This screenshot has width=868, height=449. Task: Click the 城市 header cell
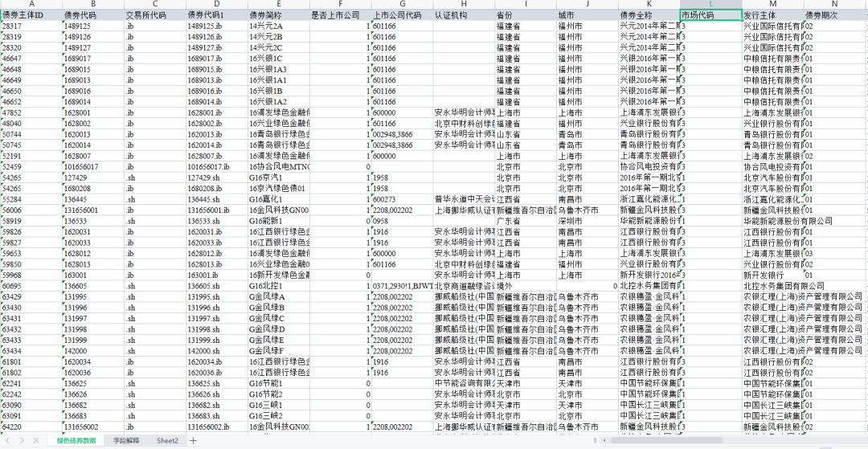point(588,15)
